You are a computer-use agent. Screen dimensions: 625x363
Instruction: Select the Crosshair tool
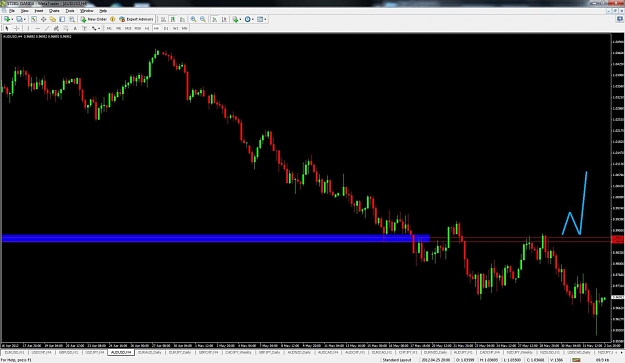point(16,28)
